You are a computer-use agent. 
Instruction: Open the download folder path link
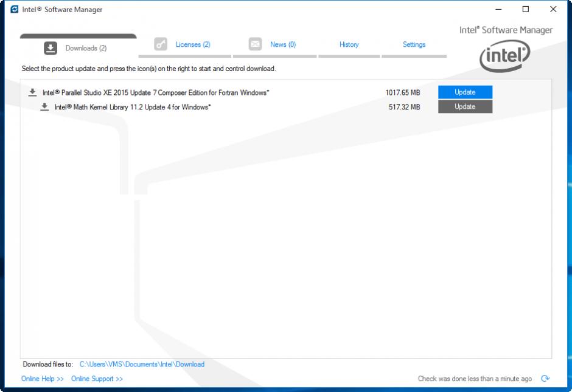coord(142,364)
